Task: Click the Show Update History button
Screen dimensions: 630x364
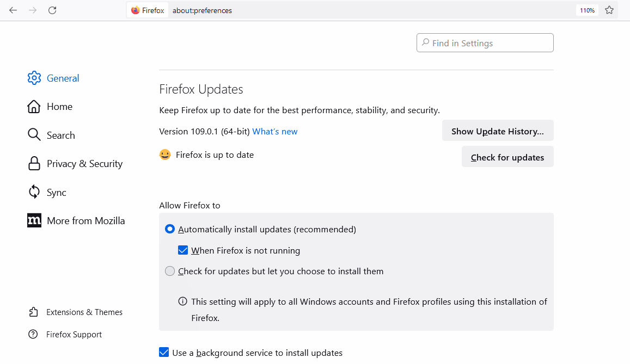Action: (497, 131)
